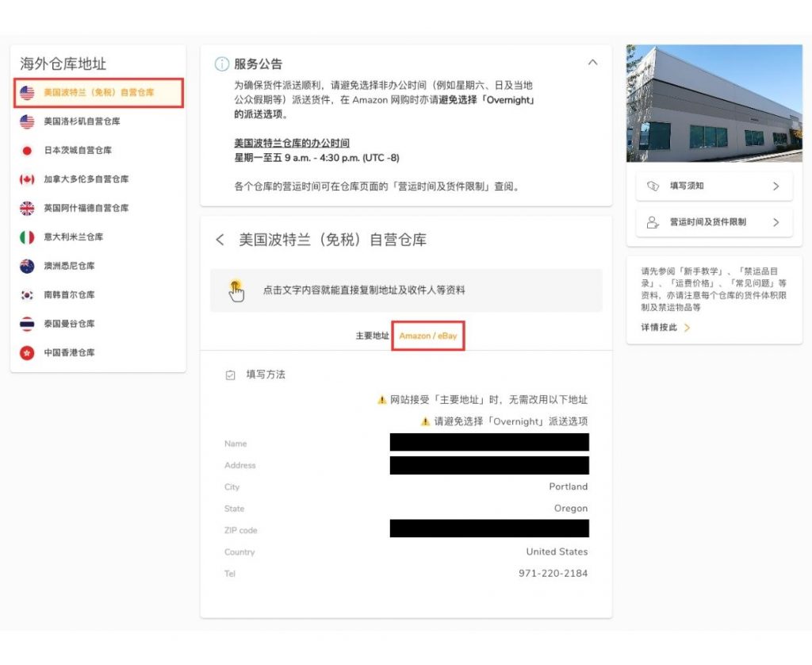Click the US flag beside 美国洛杉矶自营仓库
Screen dimensions: 812x665
pos(27,121)
